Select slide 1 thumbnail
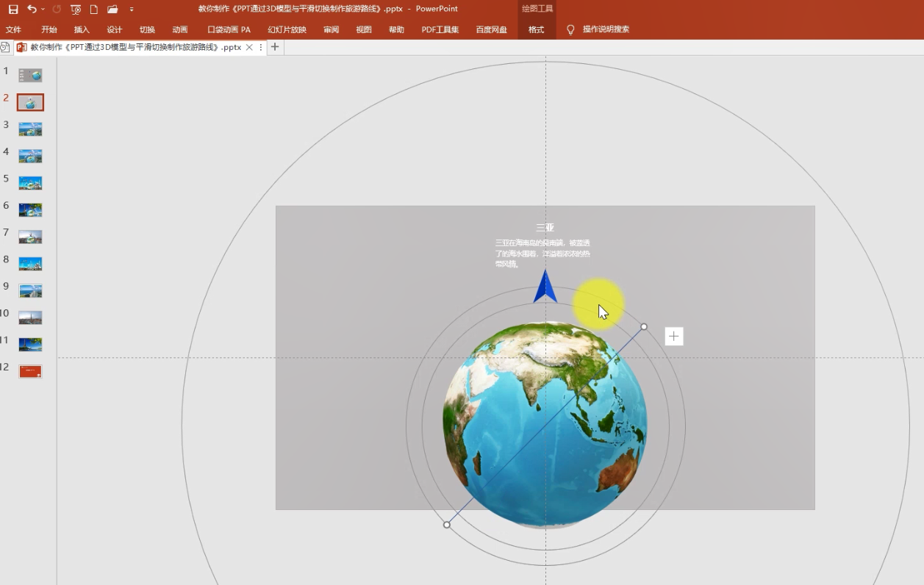This screenshot has height=585, width=924. tap(30, 75)
